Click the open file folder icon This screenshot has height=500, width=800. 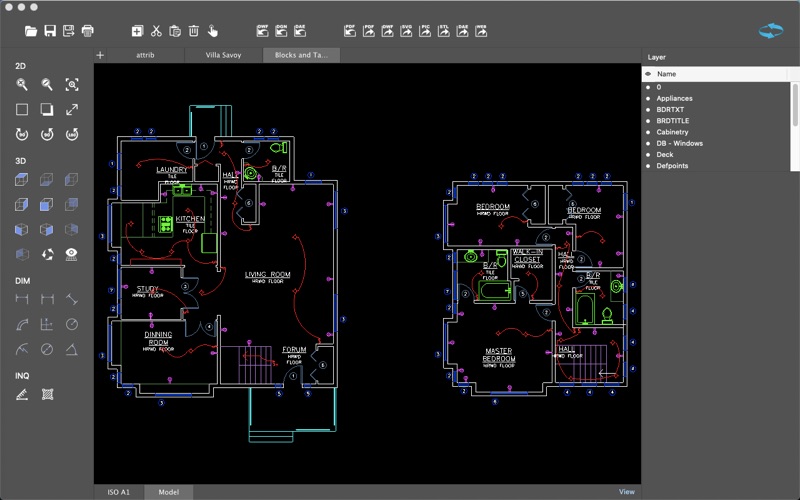[31, 31]
